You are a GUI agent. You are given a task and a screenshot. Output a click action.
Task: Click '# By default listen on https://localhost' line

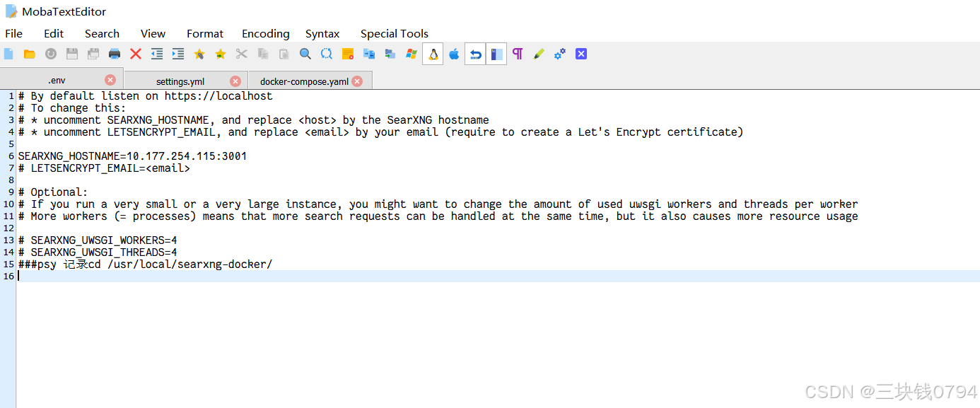click(x=145, y=95)
